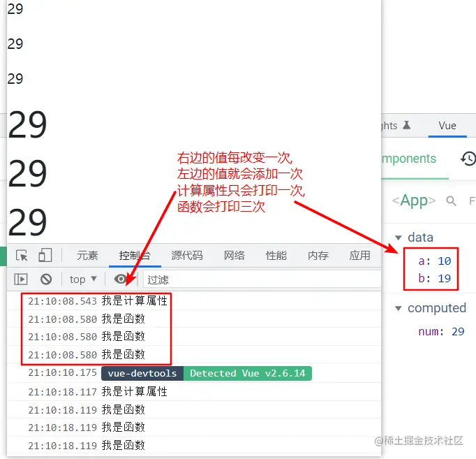The height and width of the screenshot is (459, 476).
Task: Create a live expression with the eye icon
Action: tap(121, 279)
